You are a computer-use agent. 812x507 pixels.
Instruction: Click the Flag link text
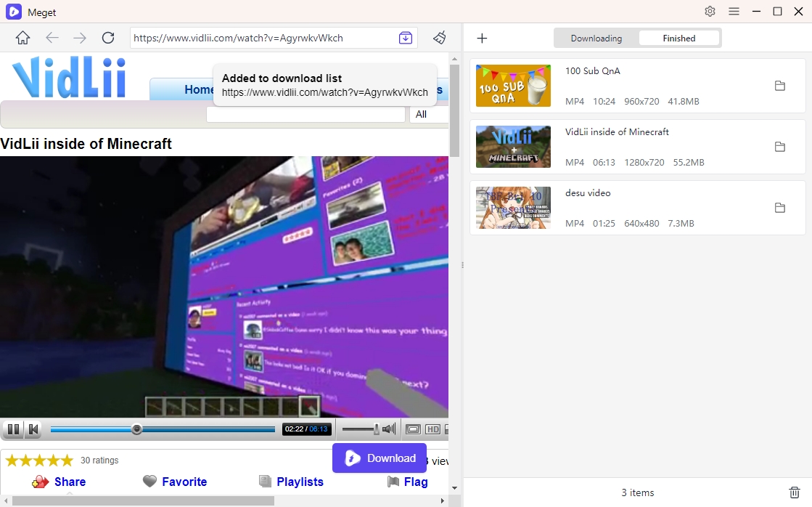tap(416, 482)
